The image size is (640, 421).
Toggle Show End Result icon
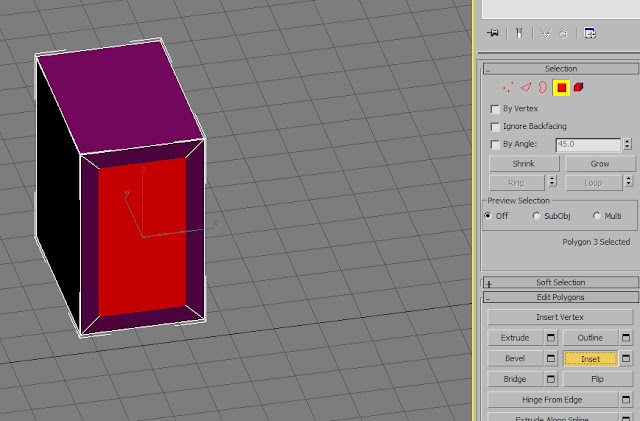click(519, 33)
